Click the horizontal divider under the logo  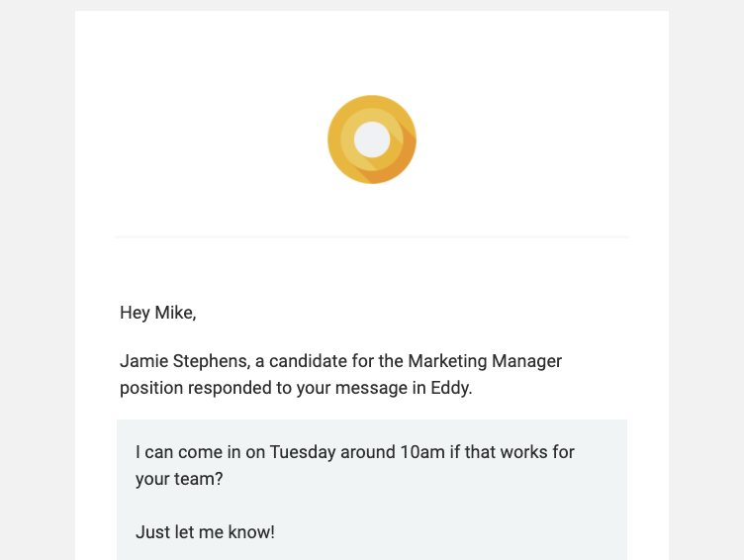click(372, 236)
